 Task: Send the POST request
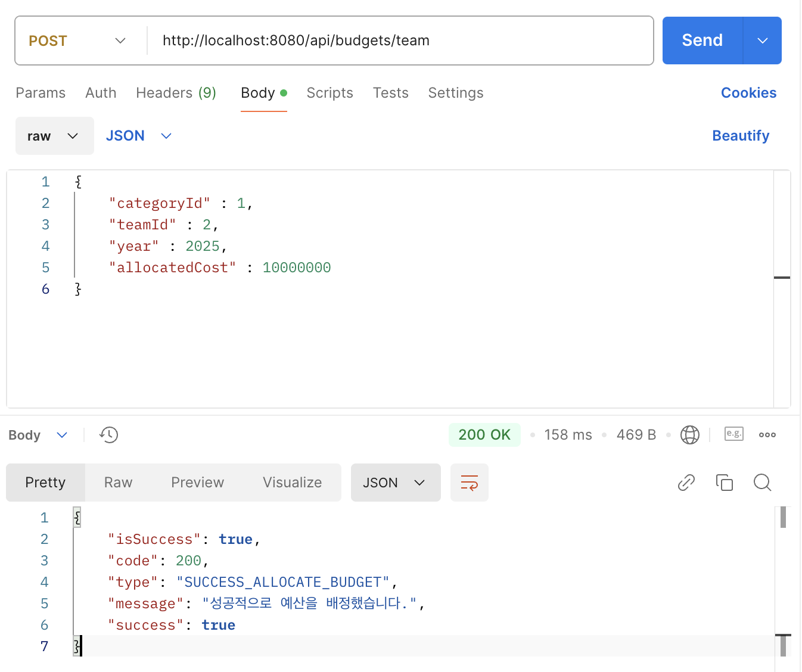[x=702, y=41]
